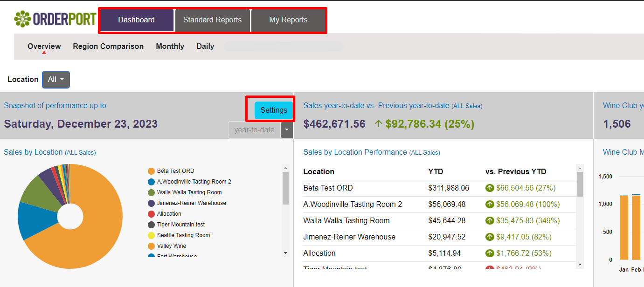Viewport: 644px width, 287px height.
Task: Select Walla Walla Tasting Room table cell
Action: [x=346, y=221]
